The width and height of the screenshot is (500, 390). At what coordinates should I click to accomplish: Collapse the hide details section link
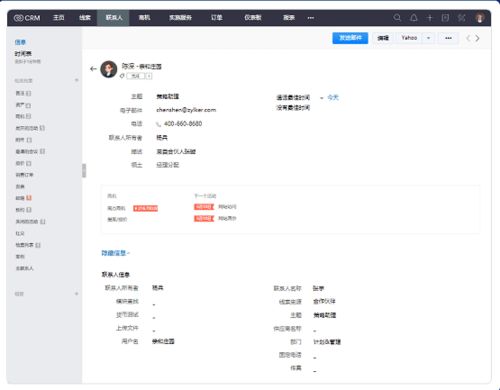(116, 253)
